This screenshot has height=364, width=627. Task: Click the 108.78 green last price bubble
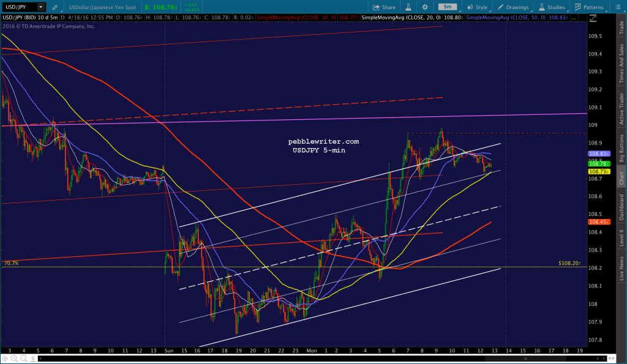(x=599, y=164)
